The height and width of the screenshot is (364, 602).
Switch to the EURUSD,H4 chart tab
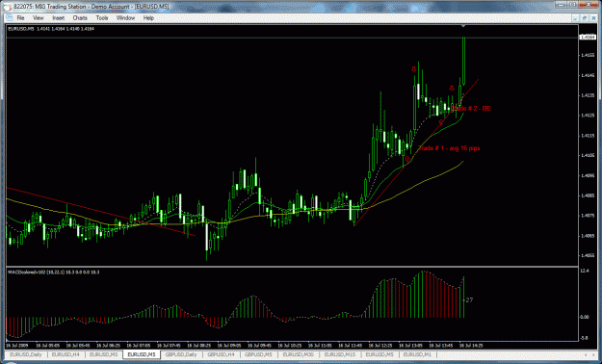[66, 354]
